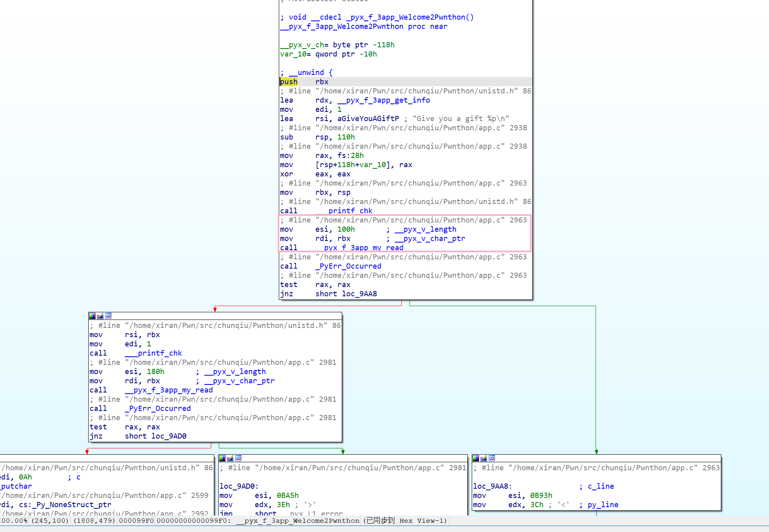
Task: Click the '0BA5h' operand
Action: click(288, 496)
